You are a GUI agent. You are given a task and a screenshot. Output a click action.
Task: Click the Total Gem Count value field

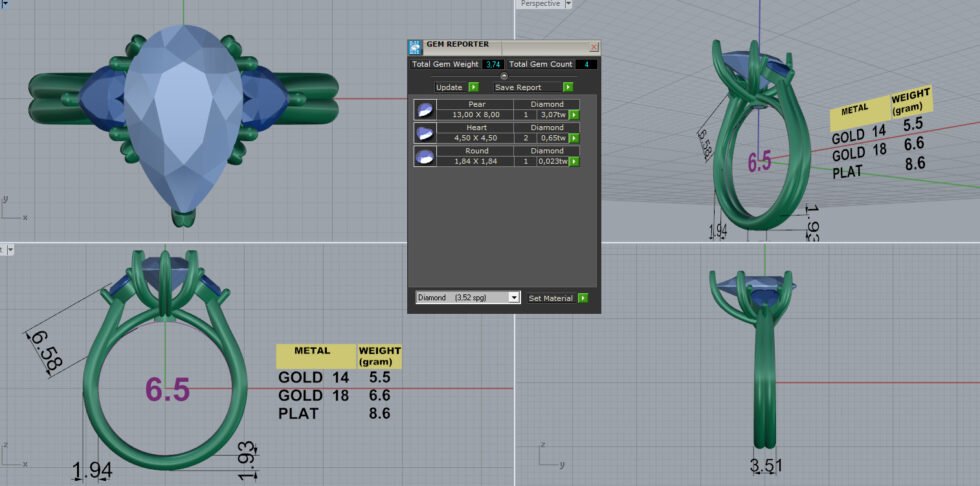[586, 65]
